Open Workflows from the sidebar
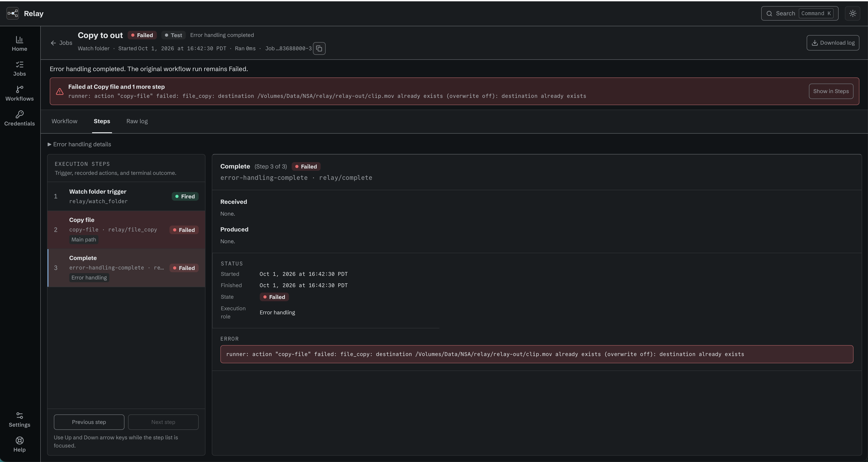Image resolution: width=868 pixels, height=462 pixels. pyautogui.click(x=19, y=94)
